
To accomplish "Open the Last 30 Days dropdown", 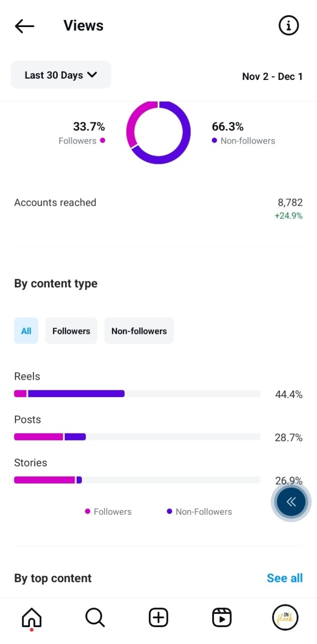I will (61, 75).
